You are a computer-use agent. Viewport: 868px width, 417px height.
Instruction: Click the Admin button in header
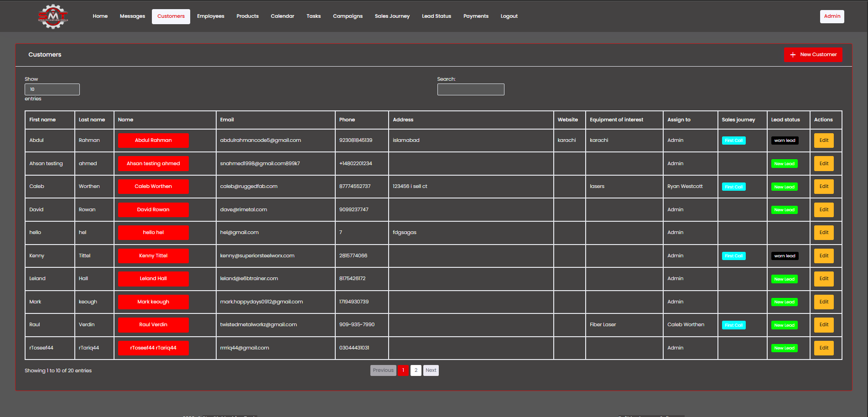[x=832, y=16]
